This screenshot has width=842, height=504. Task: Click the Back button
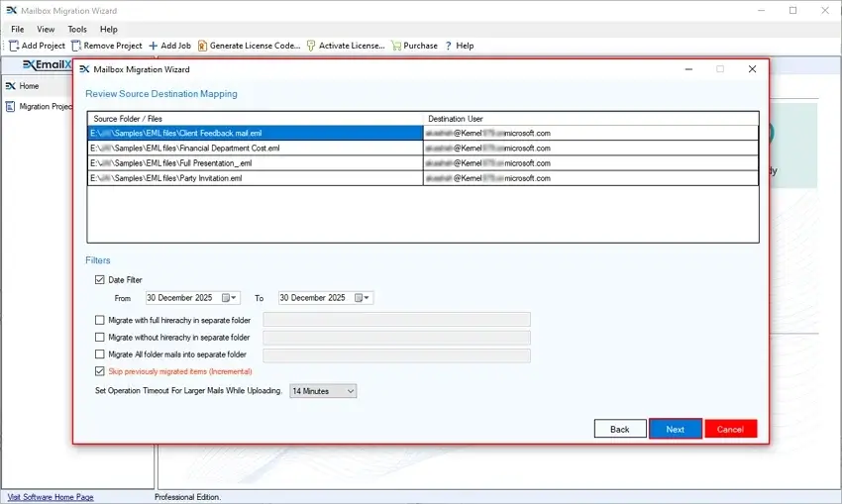(619, 429)
